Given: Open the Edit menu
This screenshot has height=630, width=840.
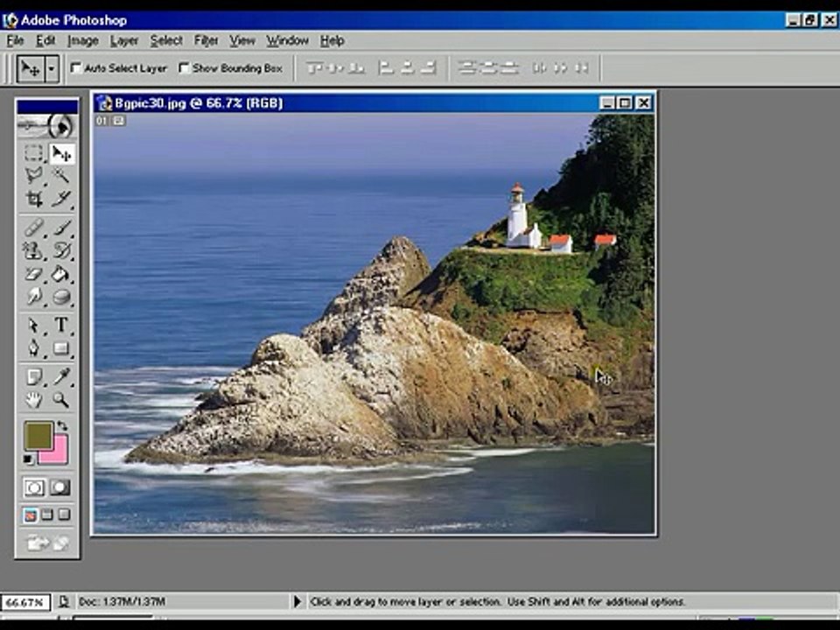Looking at the screenshot, I should [45, 41].
